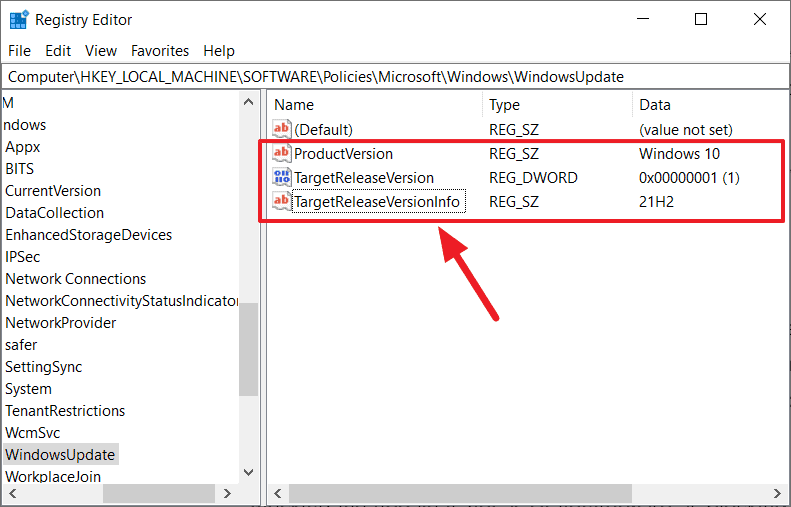The height and width of the screenshot is (507, 791).
Task: Open the Edit menu
Action: point(58,51)
